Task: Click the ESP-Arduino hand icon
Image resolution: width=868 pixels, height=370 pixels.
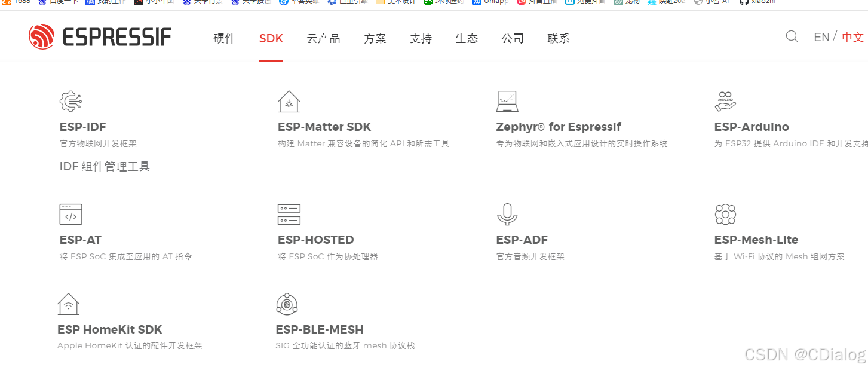Action: (x=725, y=101)
